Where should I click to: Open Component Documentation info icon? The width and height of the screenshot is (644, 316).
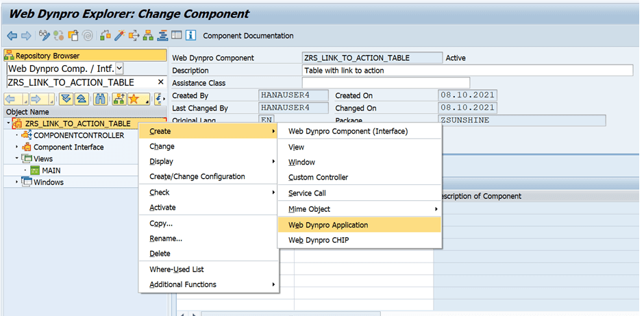tap(190, 36)
